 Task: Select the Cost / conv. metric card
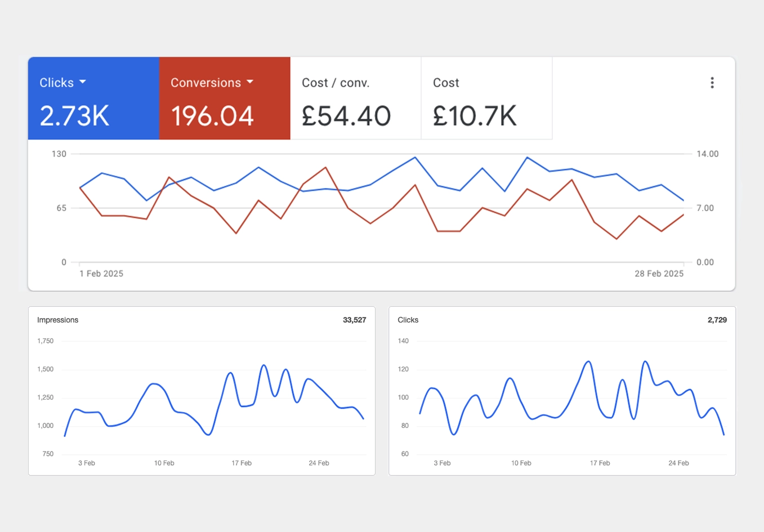(x=355, y=98)
